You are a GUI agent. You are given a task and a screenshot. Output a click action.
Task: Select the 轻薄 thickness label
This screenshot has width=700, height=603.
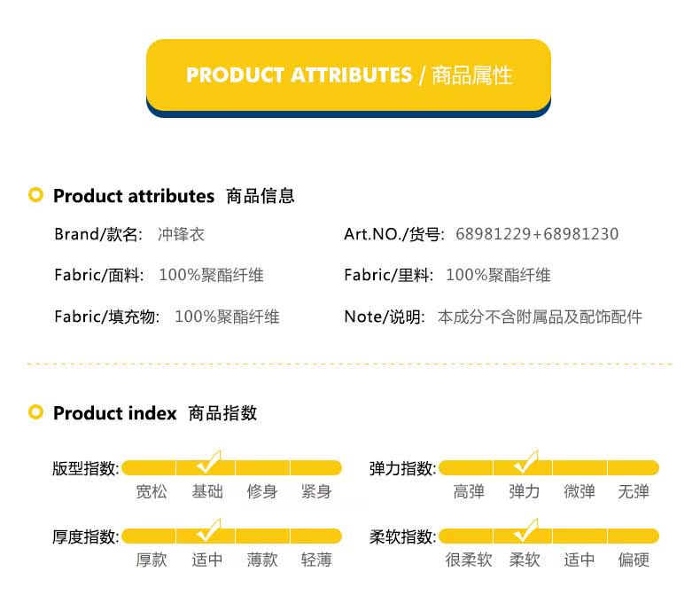click(316, 560)
